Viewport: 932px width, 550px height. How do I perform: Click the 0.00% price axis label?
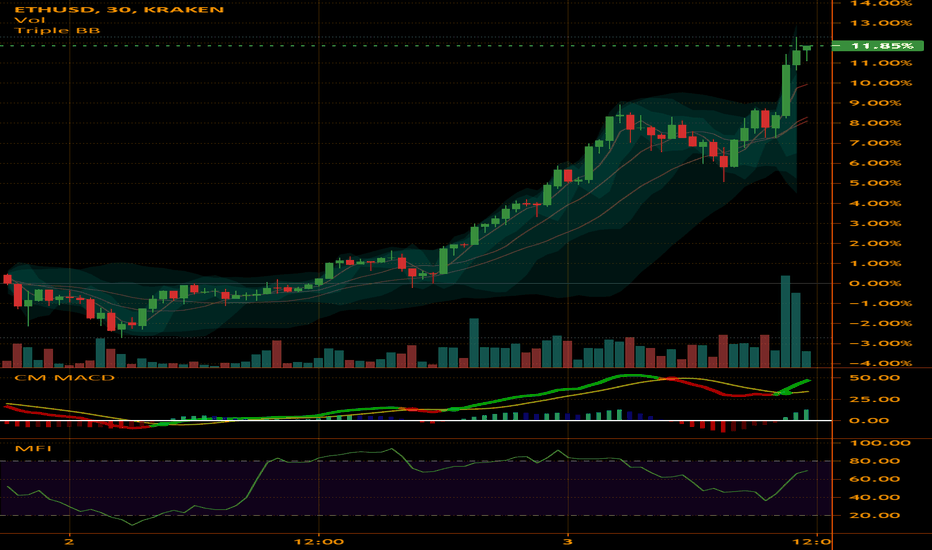tap(875, 284)
